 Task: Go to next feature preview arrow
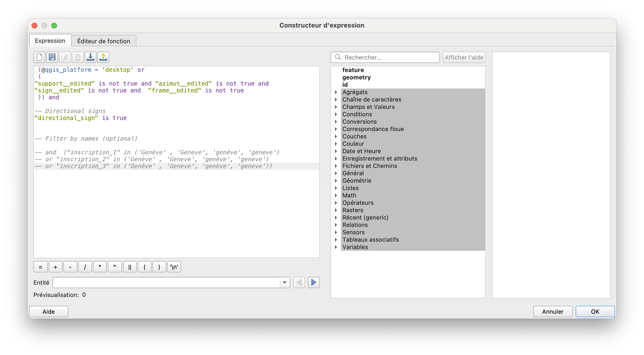(x=313, y=282)
